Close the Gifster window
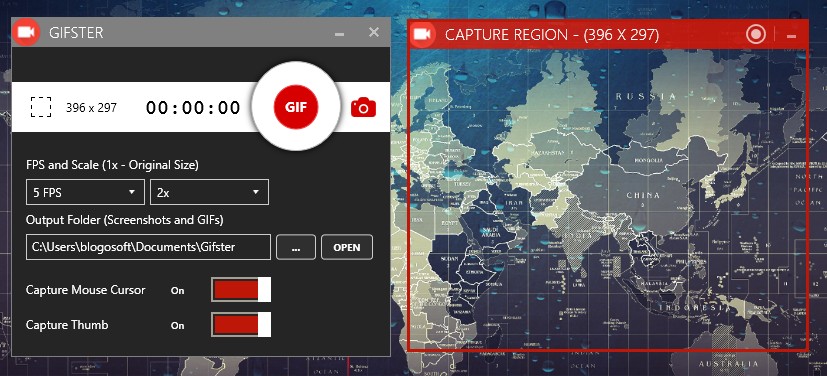Viewport: 827px width, 376px height. coord(373,32)
